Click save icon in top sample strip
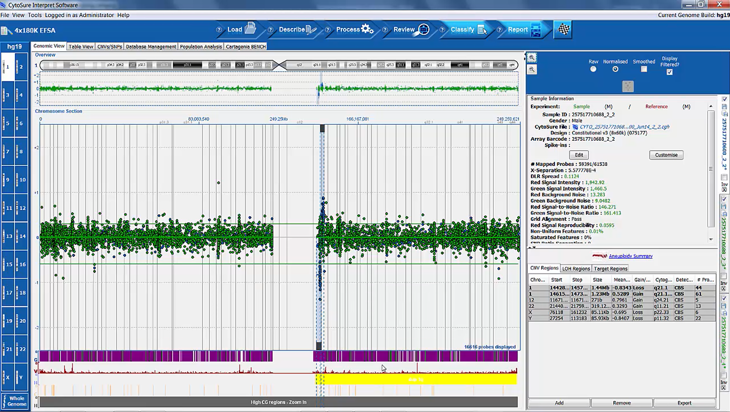The width and height of the screenshot is (730, 412). coord(724,107)
